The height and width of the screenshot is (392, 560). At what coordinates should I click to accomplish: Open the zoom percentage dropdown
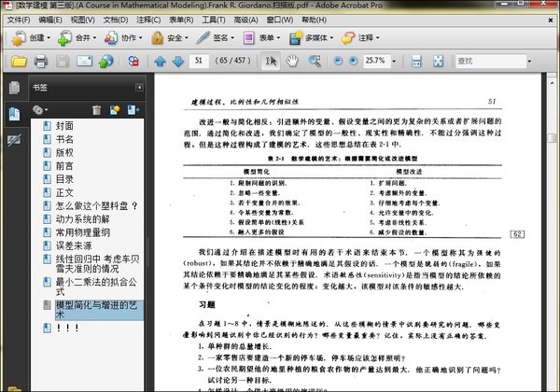point(395,61)
